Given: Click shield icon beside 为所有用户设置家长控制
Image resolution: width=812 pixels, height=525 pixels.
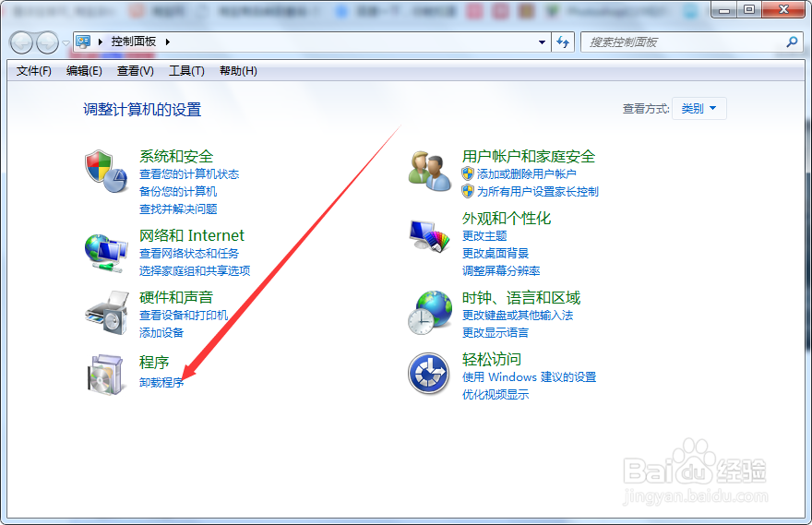Looking at the screenshot, I should click(x=468, y=192).
